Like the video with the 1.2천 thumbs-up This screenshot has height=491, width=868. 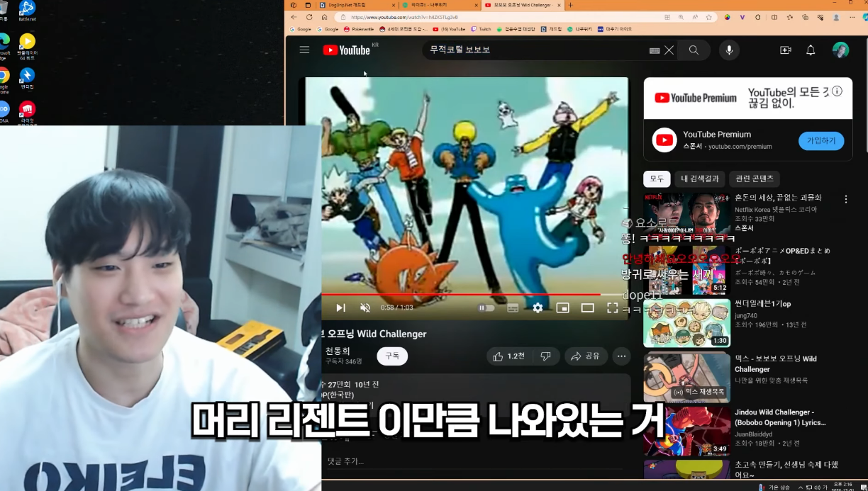pyautogui.click(x=508, y=356)
